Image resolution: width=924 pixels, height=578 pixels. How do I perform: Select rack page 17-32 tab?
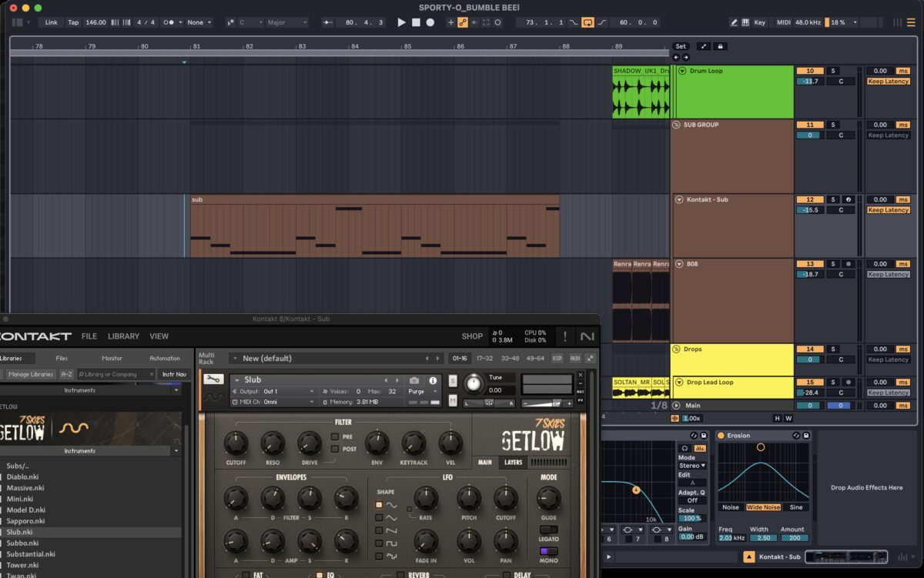tap(484, 358)
